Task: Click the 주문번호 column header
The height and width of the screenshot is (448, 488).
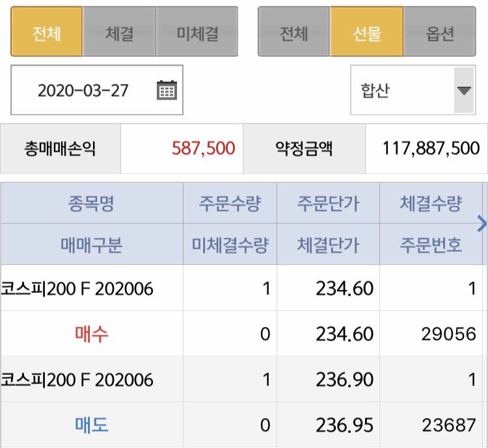Action: pos(430,245)
